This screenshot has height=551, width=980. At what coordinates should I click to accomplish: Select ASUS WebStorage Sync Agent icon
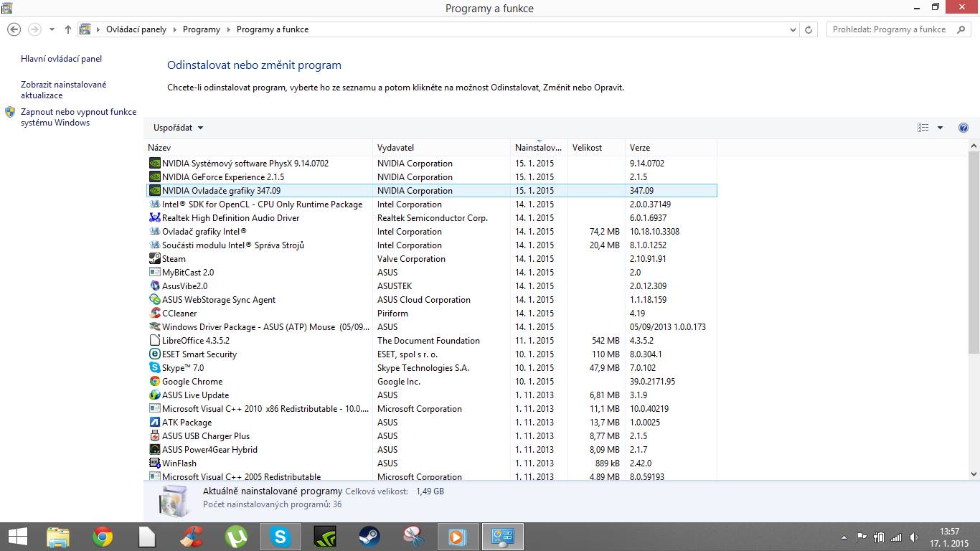click(x=154, y=300)
